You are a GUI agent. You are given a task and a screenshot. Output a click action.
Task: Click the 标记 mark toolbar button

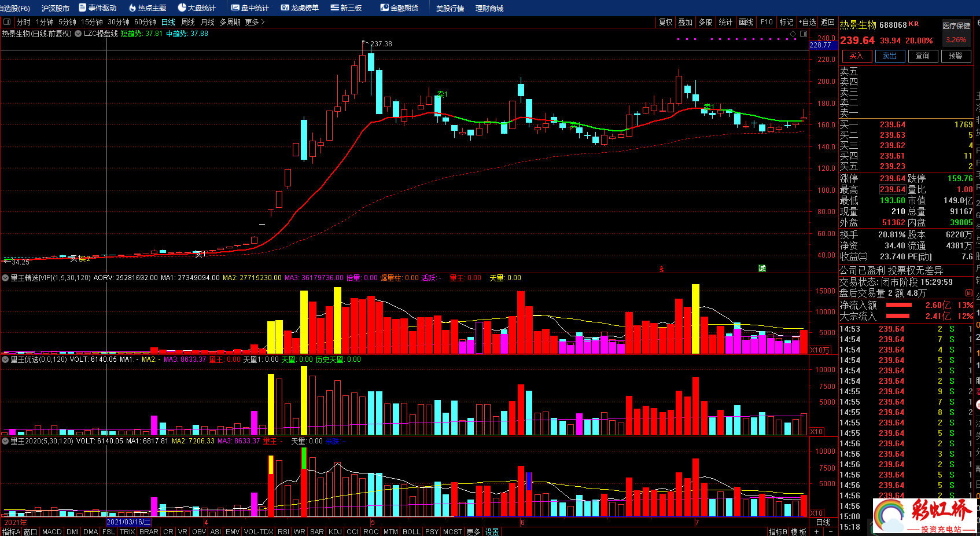point(786,22)
